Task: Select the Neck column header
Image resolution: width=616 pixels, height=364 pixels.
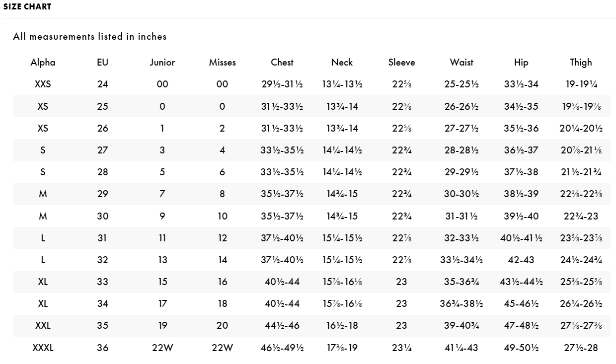Action: (342, 63)
